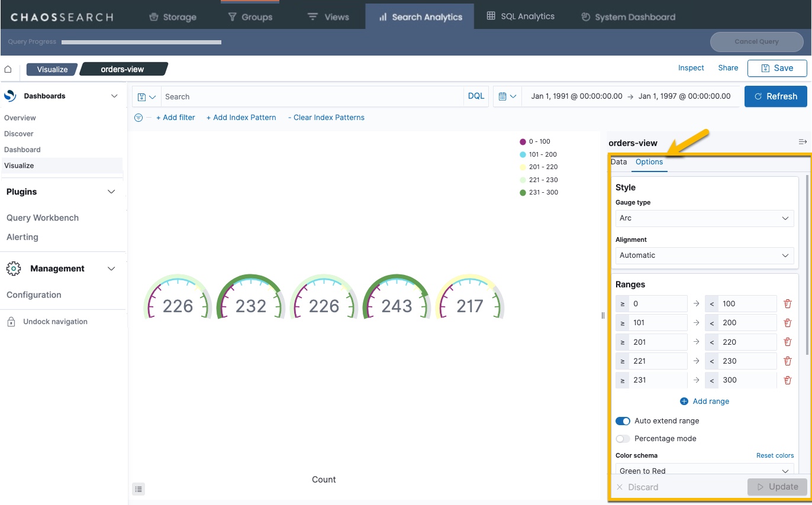This screenshot has width=812, height=505.
Task: Switch to the Views tab
Action: coord(328,17)
